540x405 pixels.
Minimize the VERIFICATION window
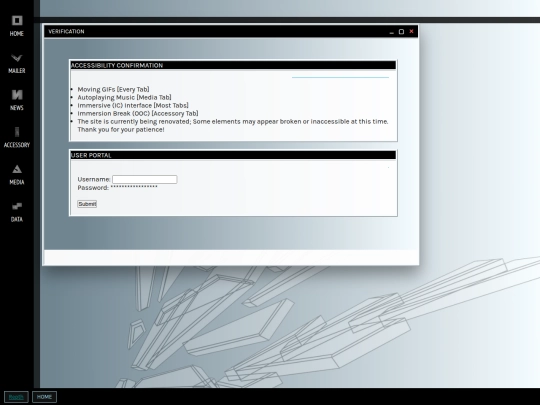pyautogui.click(x=391, y=32)
